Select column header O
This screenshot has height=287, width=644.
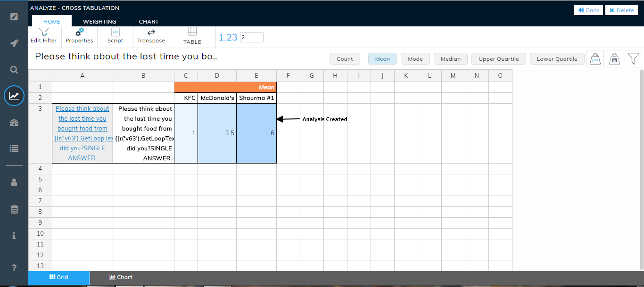[500, 75]
